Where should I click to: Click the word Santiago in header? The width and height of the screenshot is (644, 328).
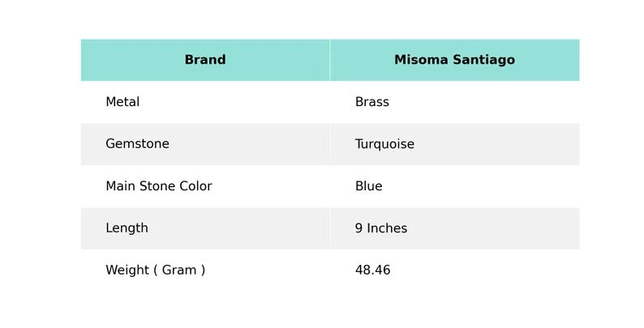(x=484, y=60)
